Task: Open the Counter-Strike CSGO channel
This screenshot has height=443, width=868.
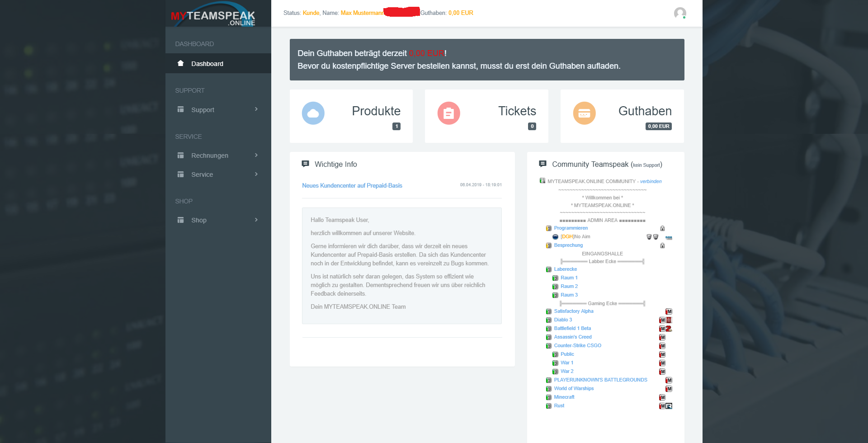Action: pos(577,346)
